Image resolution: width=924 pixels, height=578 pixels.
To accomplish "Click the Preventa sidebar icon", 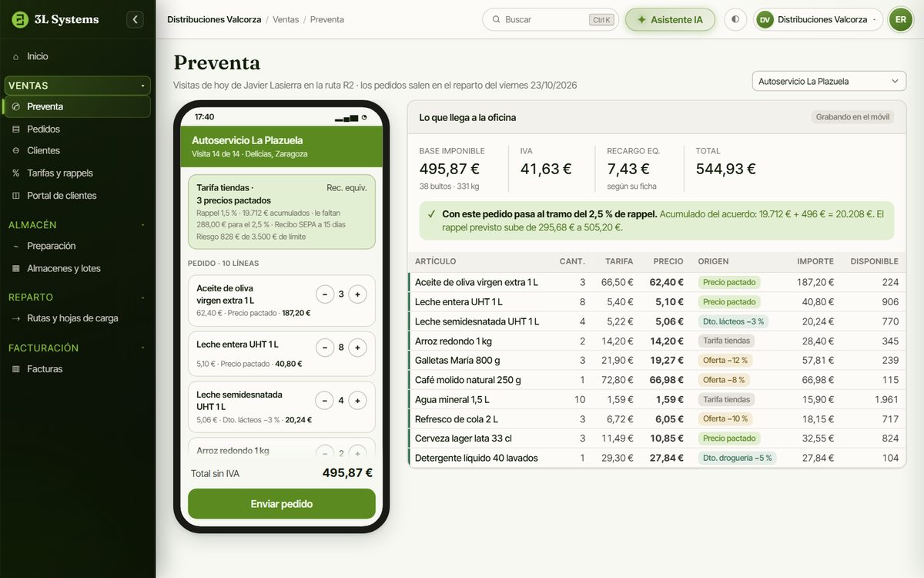I will pyautogui.click(x=16, y=106).
